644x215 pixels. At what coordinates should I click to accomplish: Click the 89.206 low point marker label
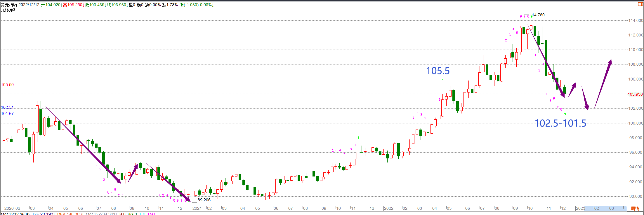pos(204,200)
